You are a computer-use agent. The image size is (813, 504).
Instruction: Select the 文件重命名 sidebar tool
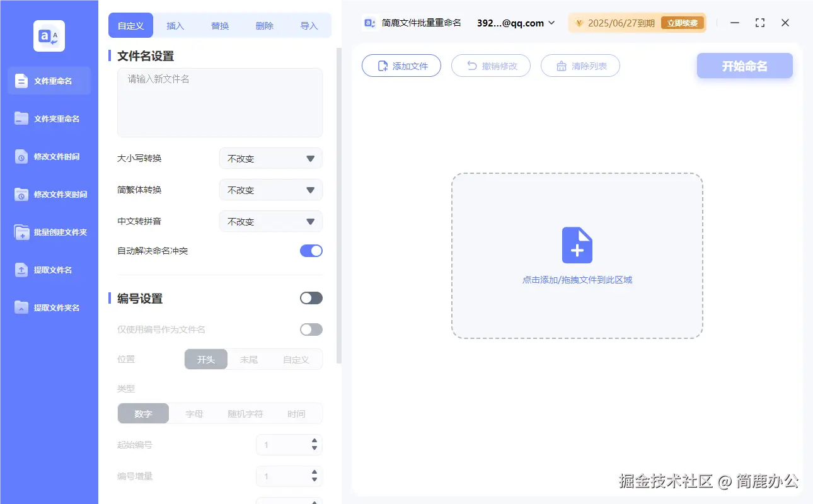pyautogui.click(x=49, y=81)
